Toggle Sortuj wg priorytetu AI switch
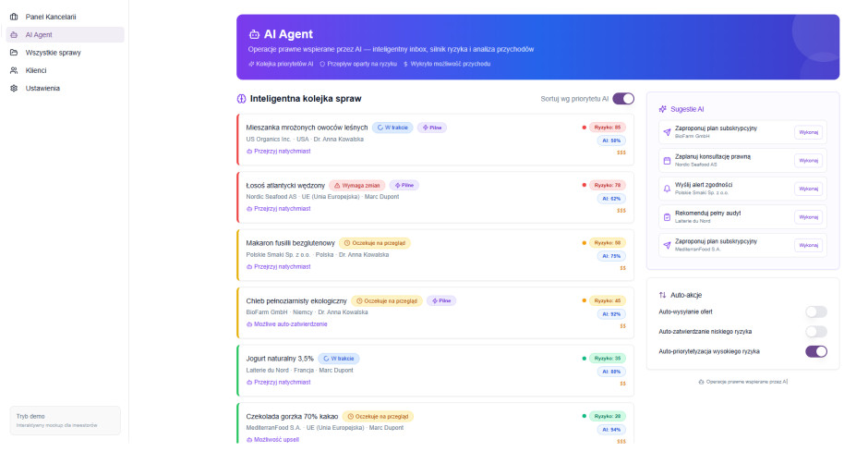Viewport: 868px width, 464px height. pos(623,98)
